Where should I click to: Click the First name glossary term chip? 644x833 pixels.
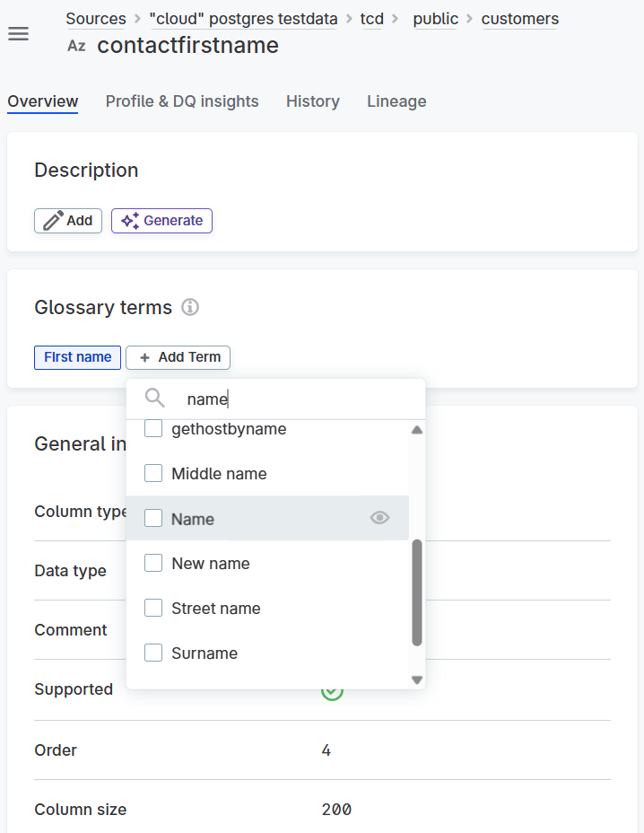click(x=77, y=357)
